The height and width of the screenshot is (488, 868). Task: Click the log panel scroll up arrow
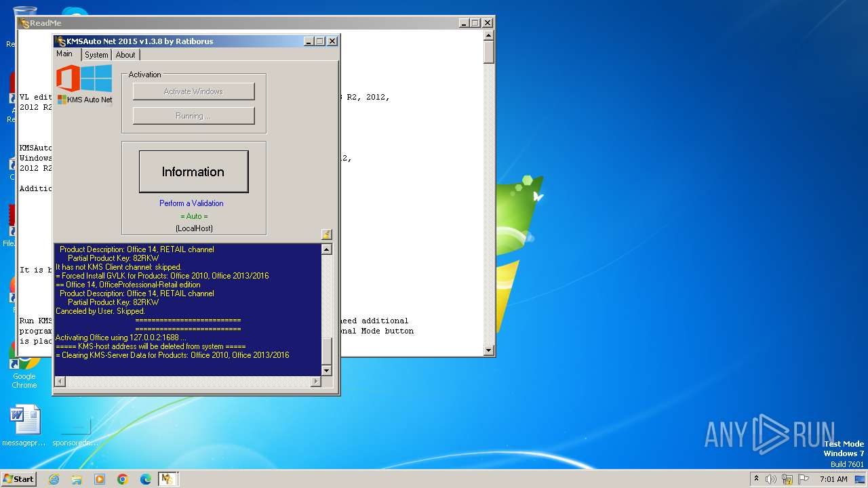click(x=326, y=249)
